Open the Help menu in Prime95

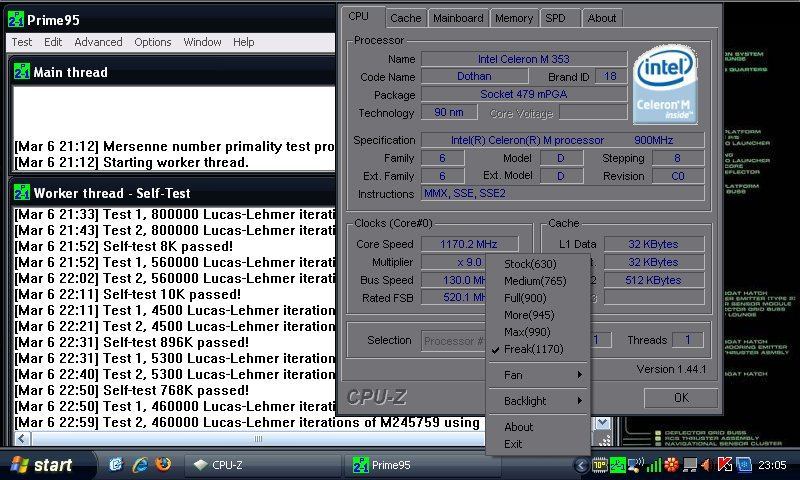point(243,42)
